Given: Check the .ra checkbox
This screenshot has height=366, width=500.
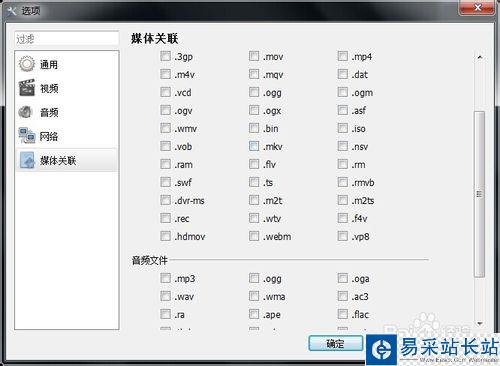Looking at the screenshot, I should point(165,314).
